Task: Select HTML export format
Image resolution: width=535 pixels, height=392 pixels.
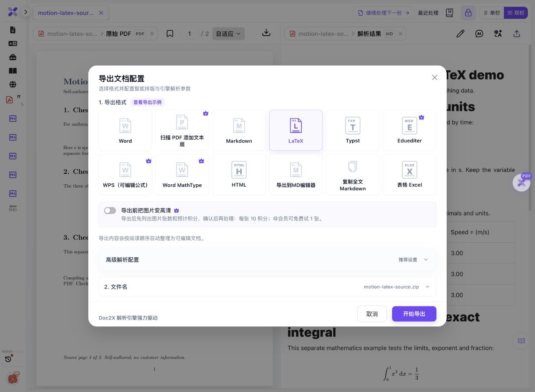Action: (x=239, y=174)
